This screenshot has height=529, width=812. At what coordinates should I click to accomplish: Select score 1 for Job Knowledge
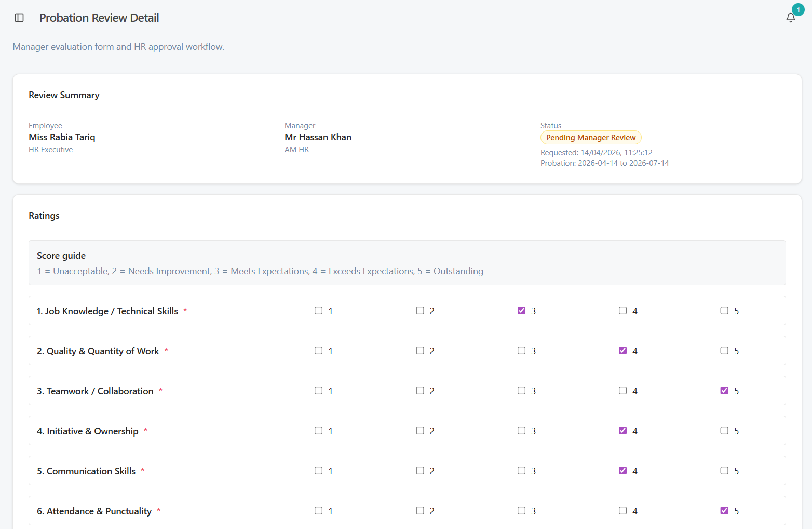(318, 311)
